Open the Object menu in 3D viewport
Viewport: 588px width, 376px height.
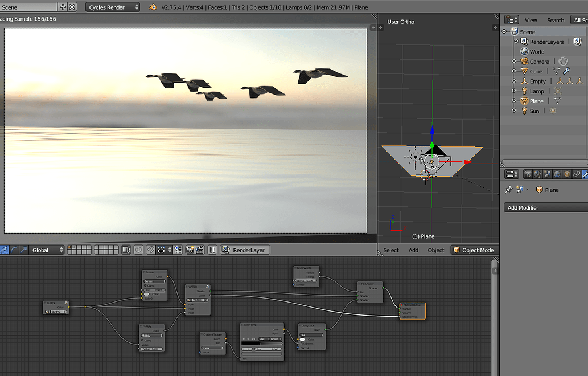[436, 250]
